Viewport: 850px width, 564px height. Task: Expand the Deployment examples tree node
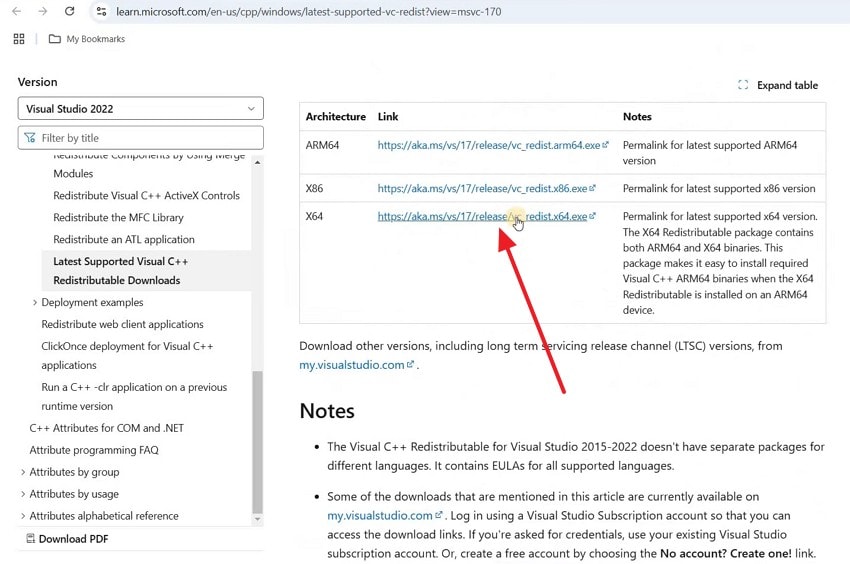35,302
